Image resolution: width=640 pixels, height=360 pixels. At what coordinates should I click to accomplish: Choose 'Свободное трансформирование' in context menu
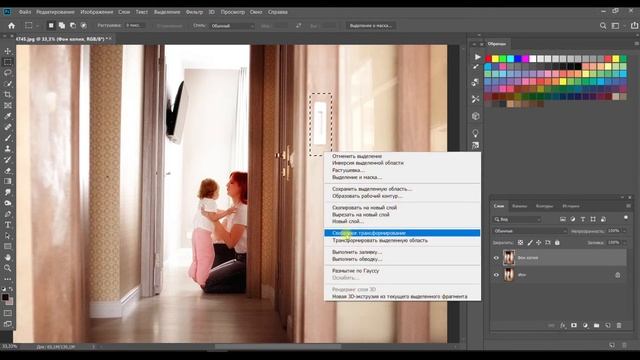(x=402, y=233)
